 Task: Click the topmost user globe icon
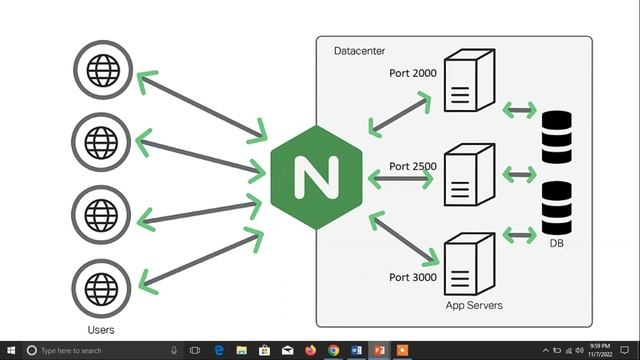coord(103,70)
